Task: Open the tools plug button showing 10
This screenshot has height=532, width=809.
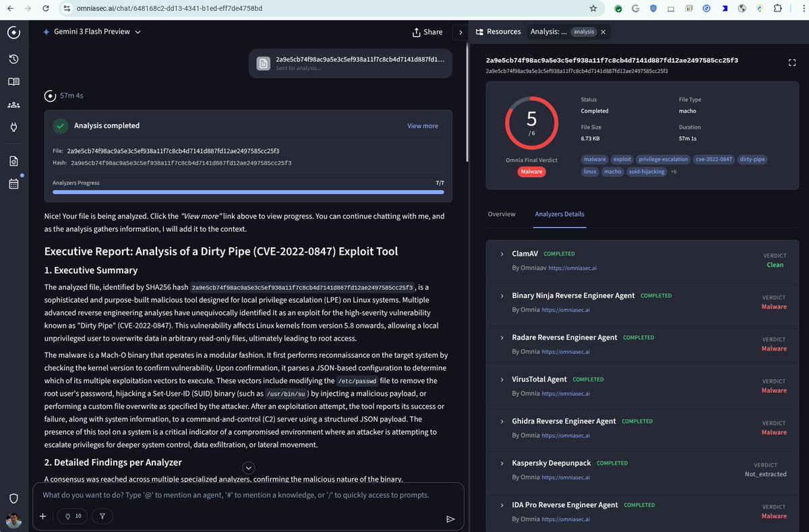Action: (x=72, y=516)
